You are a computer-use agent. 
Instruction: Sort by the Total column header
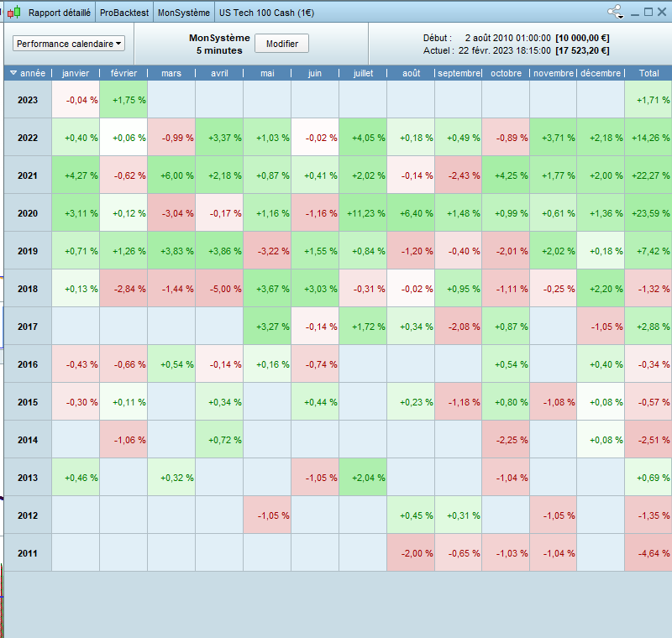click(x=648, y=73)
